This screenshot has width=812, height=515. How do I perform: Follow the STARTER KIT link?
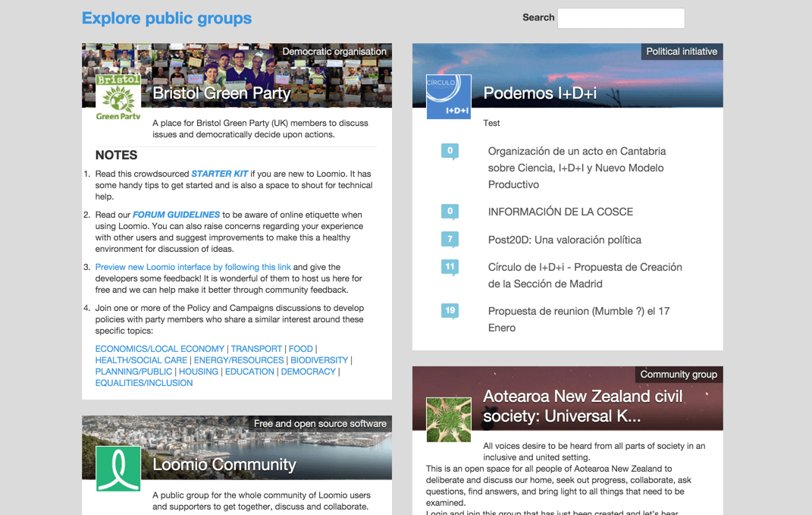click(x=220, y=174)
